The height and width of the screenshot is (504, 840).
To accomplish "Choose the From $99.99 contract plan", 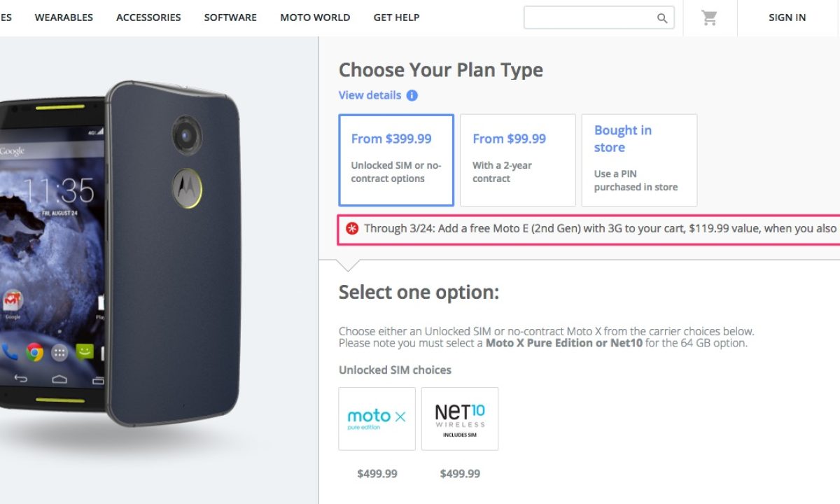I will click(x=517, y=160).
